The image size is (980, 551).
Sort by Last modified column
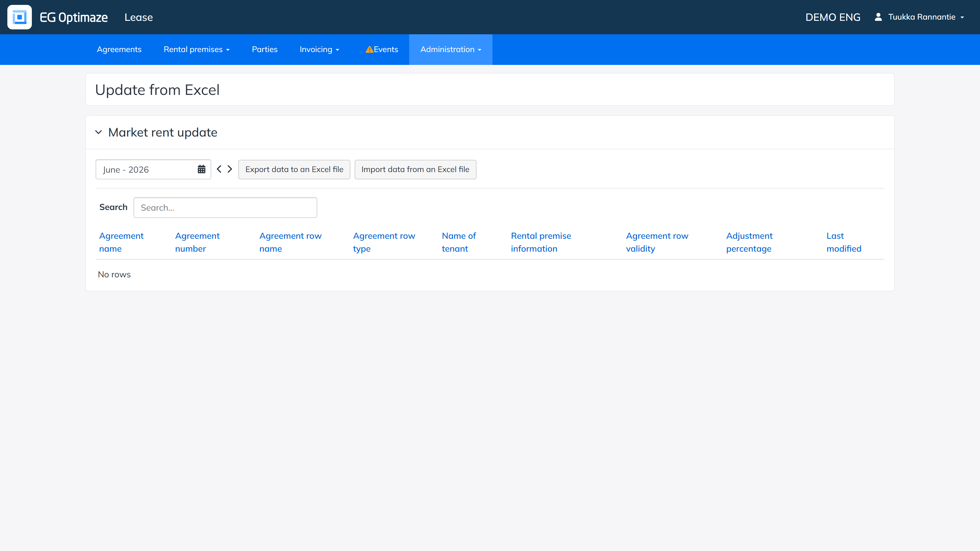tap(844, 242)
